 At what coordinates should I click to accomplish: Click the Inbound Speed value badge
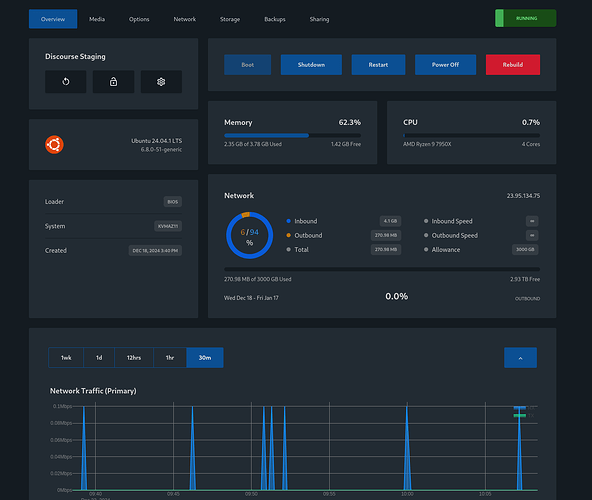tap(532, 221)
